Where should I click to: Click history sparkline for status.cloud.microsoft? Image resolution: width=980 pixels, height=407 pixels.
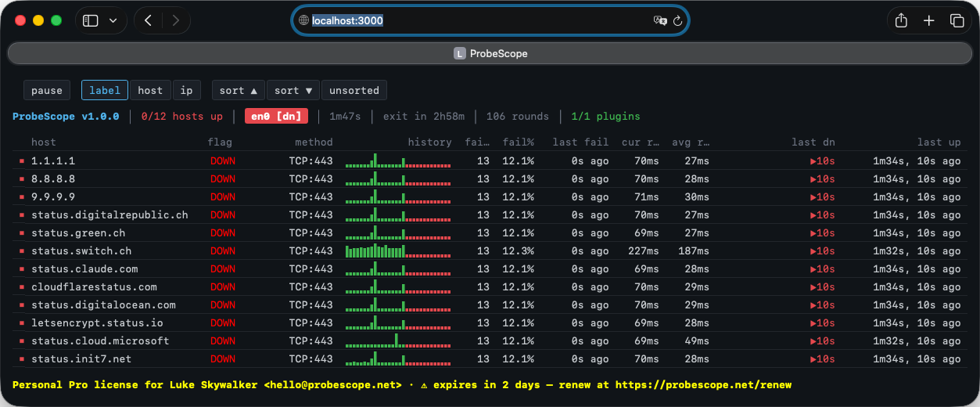[398, 340]
